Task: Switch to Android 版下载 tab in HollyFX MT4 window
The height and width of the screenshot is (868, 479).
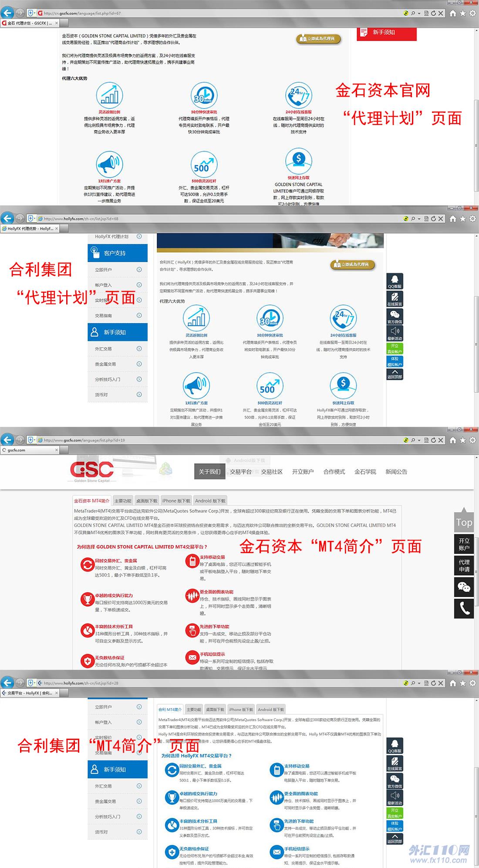Action: click(271, 709)
